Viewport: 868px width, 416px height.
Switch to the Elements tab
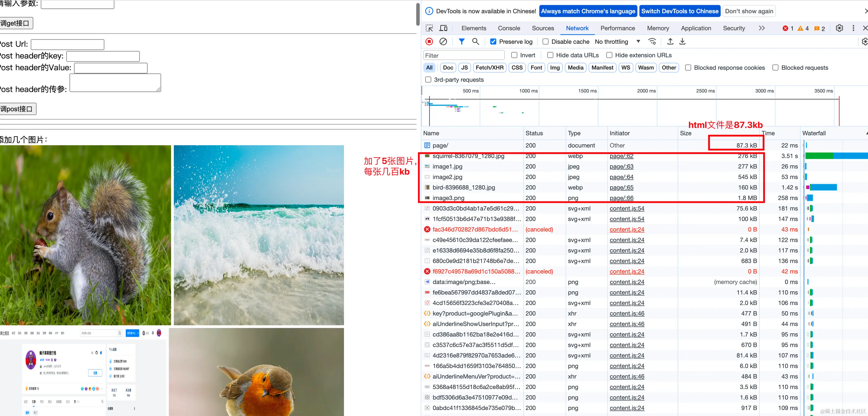click(473, 28)
